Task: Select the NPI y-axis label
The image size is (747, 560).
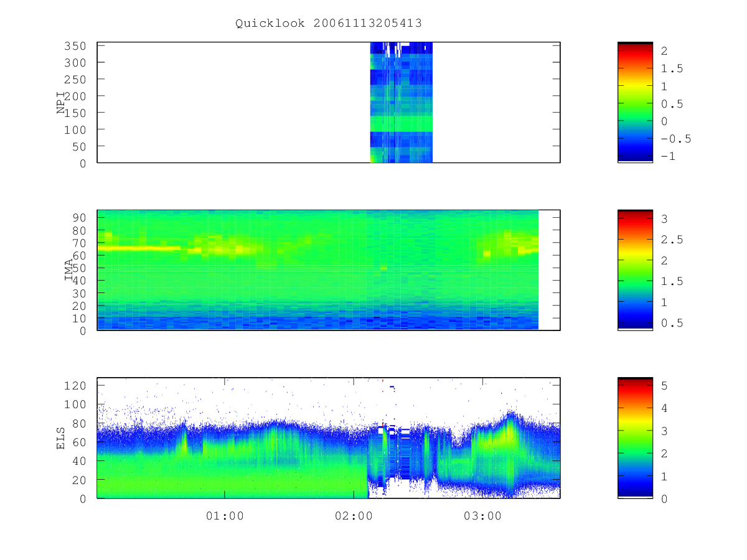Action: [x=61, y=102]
